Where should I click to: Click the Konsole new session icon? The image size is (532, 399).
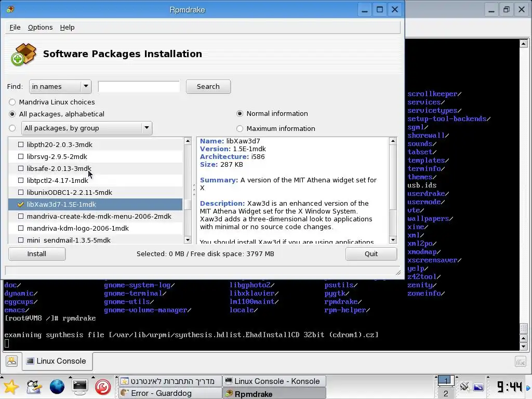pos(11,361)
